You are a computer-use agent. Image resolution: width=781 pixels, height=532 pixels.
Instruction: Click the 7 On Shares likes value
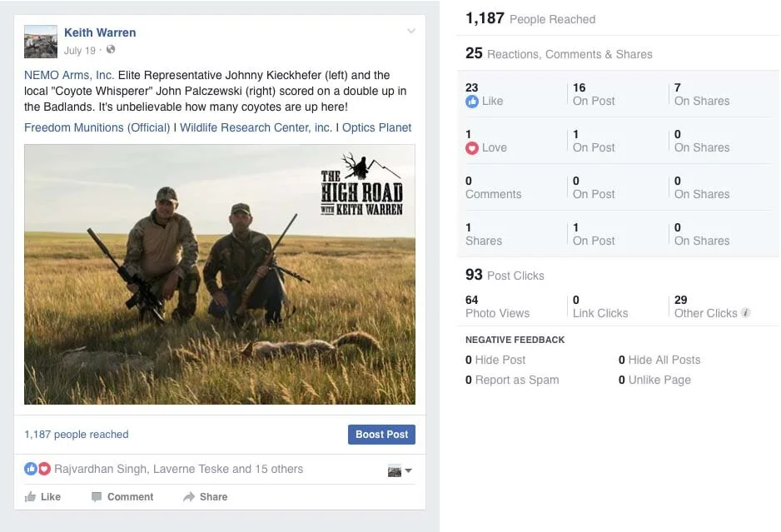(x=702, y=94)
